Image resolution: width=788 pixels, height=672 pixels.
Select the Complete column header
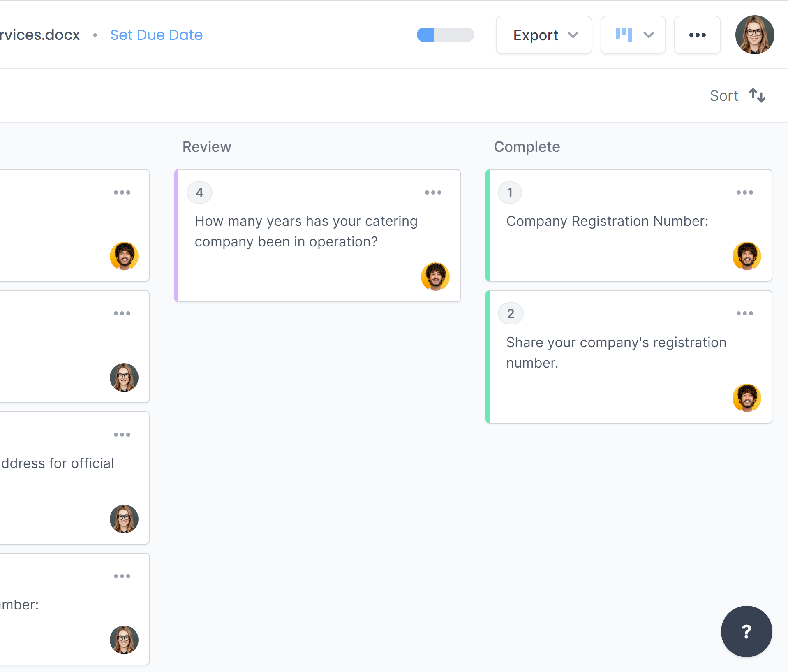527,147
